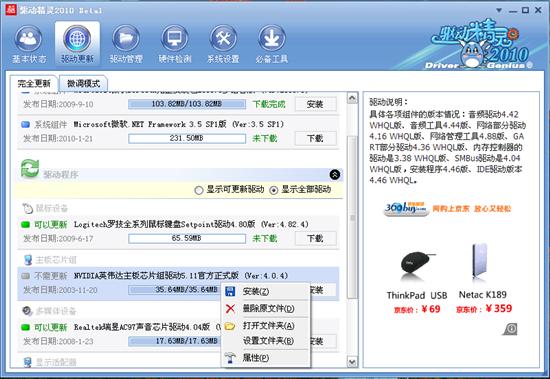The width and height of the screenshot is (550, 379).
Task: Click the red X icon beside 删除原文件(D)
Action: click(x=230, y=308)
